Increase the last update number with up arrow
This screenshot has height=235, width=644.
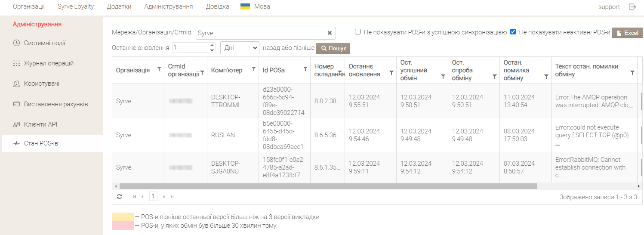(212, 45)
